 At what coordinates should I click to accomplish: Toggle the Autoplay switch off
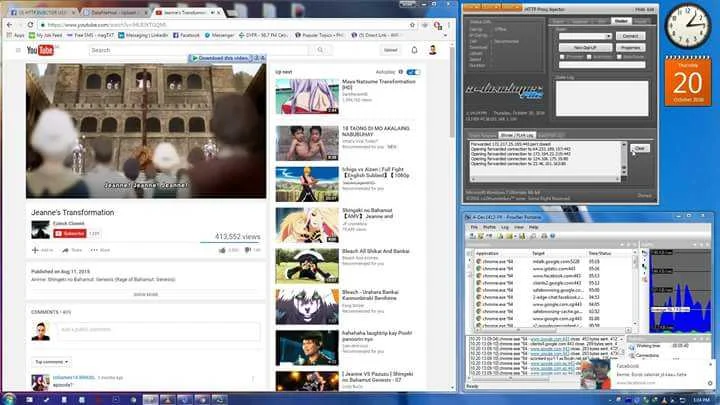pos(413,72)
